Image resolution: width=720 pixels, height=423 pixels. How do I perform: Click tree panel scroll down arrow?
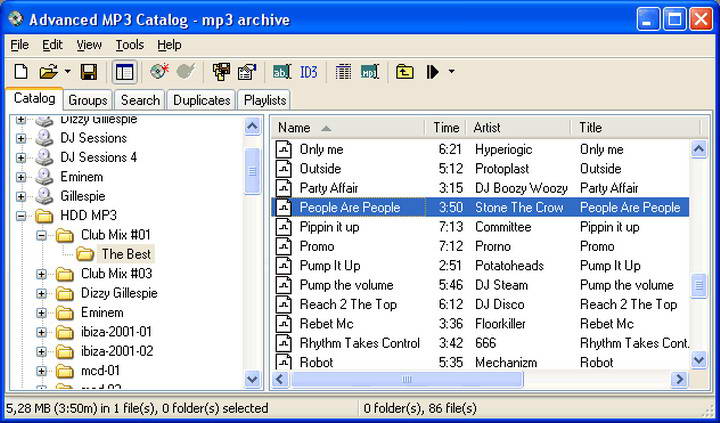pyautogui.click(x=252, y=379)
